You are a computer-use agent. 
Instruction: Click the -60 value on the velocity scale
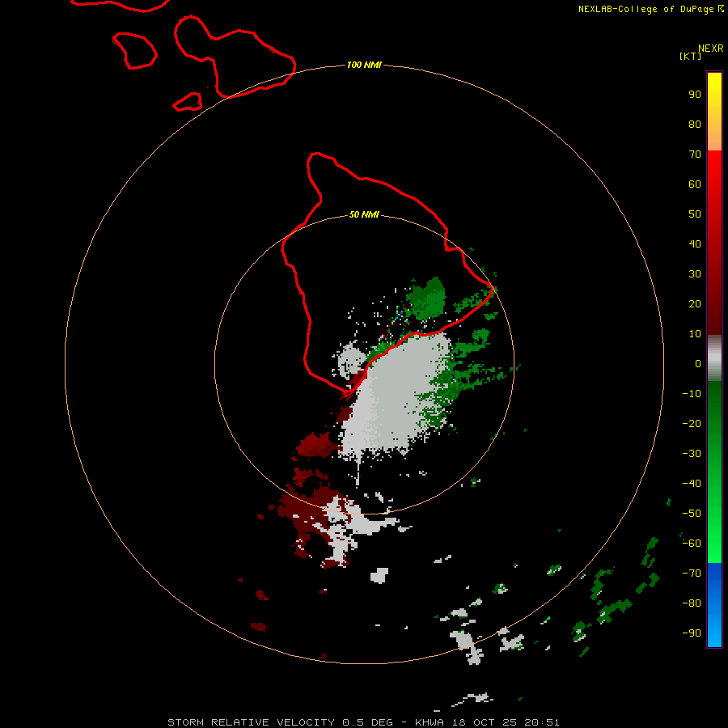point(692,544)
